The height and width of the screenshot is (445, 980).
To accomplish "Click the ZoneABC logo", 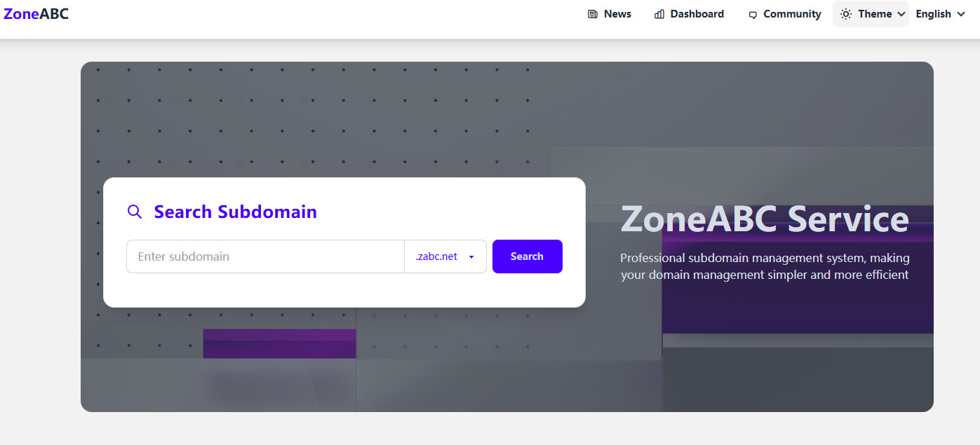I will (x=36, y=13).
